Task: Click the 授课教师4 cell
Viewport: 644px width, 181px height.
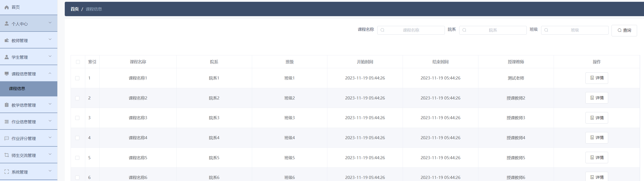Action: tap(516, 138)
